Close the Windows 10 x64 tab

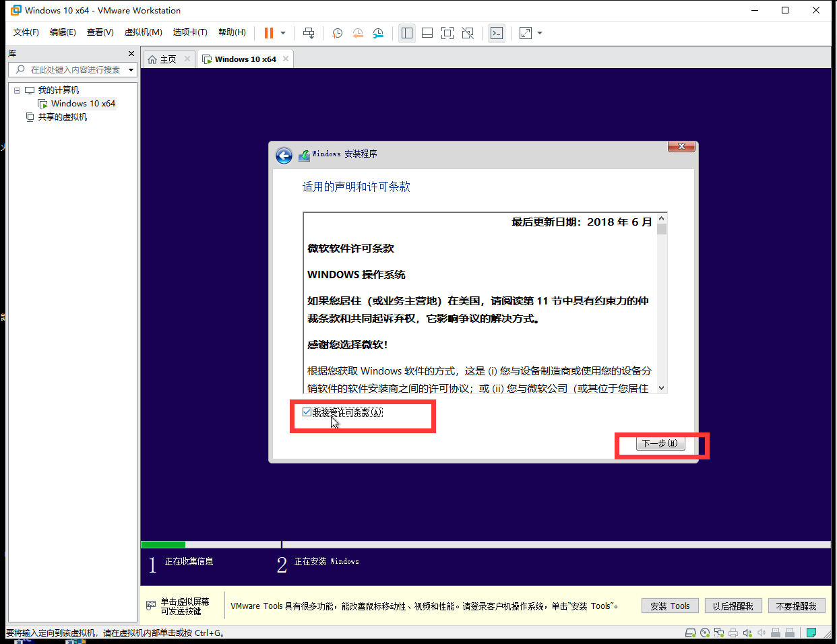tap(286, 59)
